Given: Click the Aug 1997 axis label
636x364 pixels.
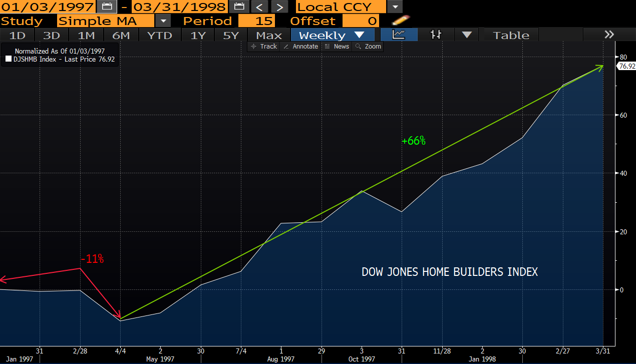Looking at the screenshot, I should 281,359.
